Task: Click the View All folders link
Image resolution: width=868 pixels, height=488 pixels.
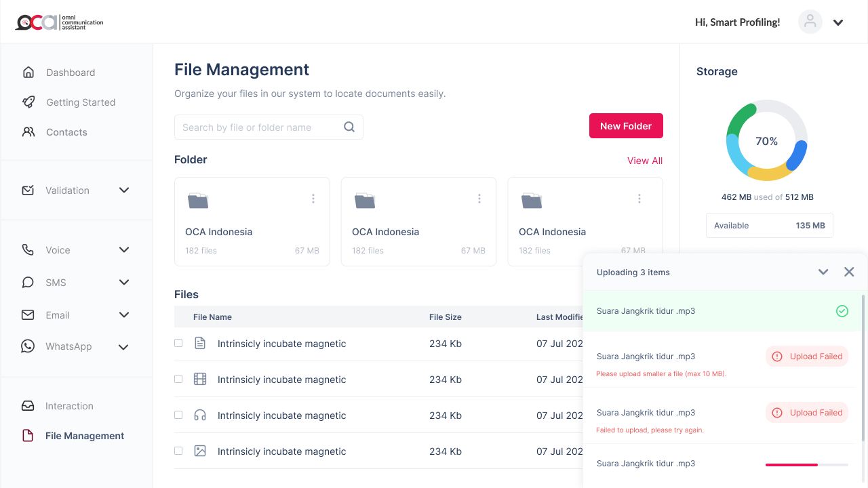Action: 644,161
